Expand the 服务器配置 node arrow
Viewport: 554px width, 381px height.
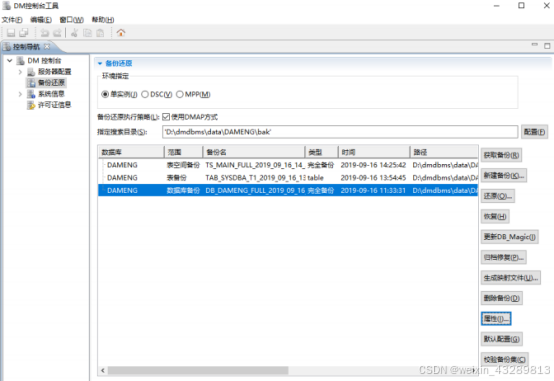click(x=20, y=72)
